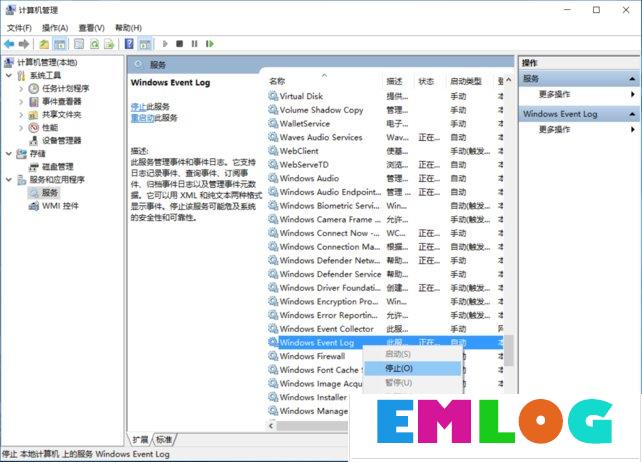Select the Volume Shadow Copy service row

[x=386, y=110]
